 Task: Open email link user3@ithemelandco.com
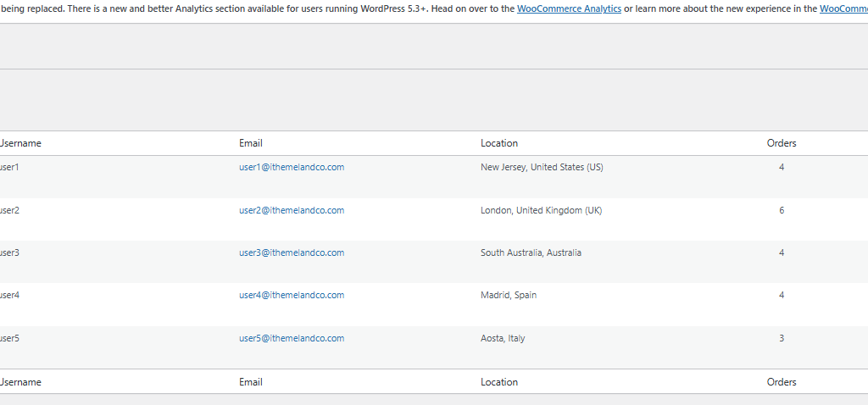coord(292,252)
